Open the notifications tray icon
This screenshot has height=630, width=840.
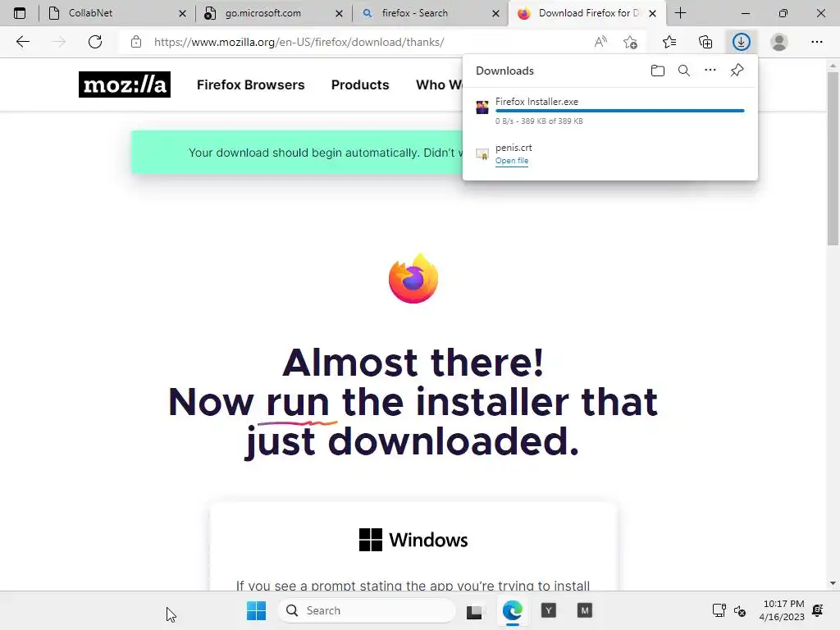[818, 610]
